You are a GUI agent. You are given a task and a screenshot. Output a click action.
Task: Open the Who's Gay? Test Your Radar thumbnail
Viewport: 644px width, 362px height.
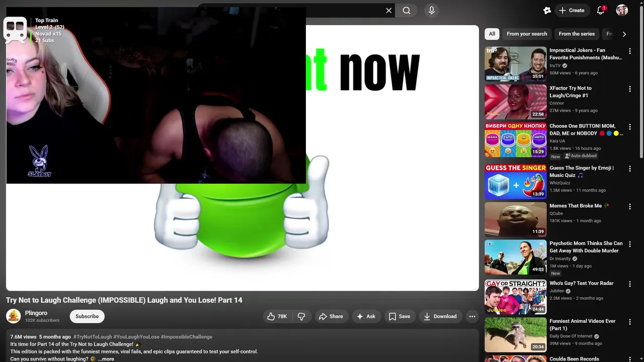515,297
